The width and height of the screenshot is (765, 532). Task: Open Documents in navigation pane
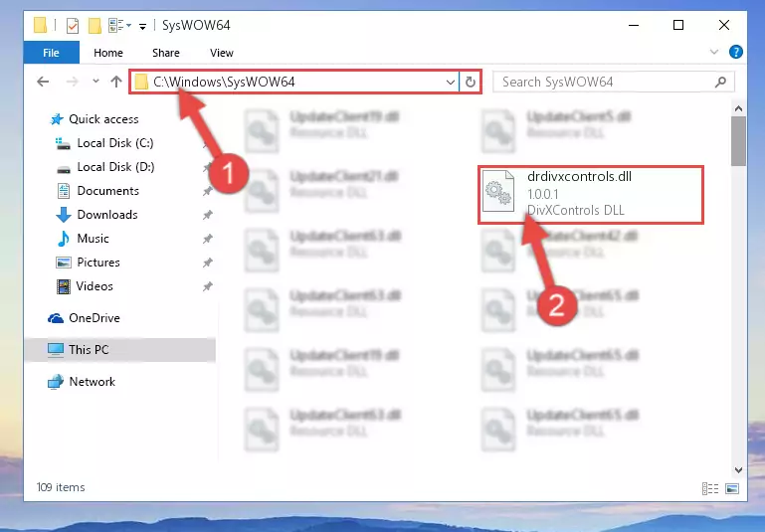tap(107, 191)
